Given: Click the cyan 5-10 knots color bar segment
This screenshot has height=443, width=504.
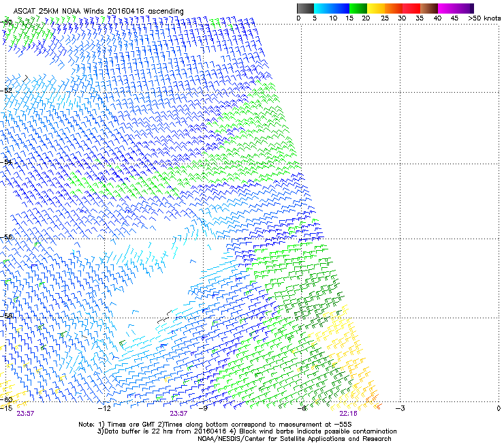Looking at the screenshot, I should pyautogui.click(x=323, y=8).
